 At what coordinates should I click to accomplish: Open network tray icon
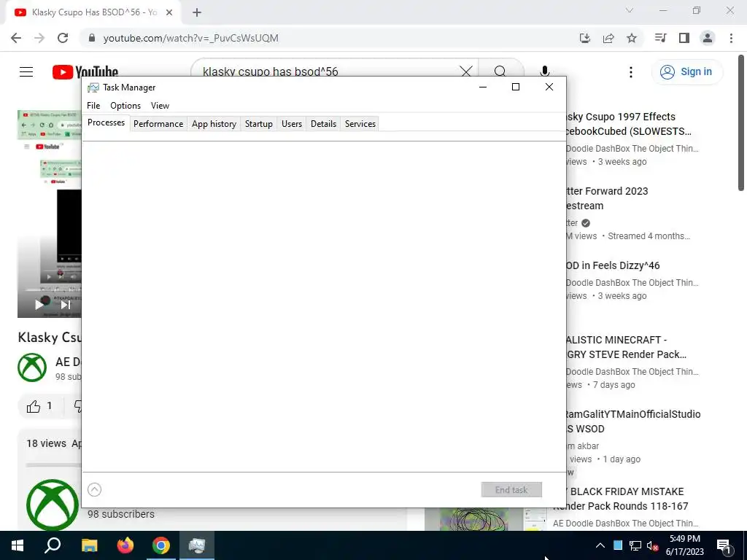click(x=635, y=545)
